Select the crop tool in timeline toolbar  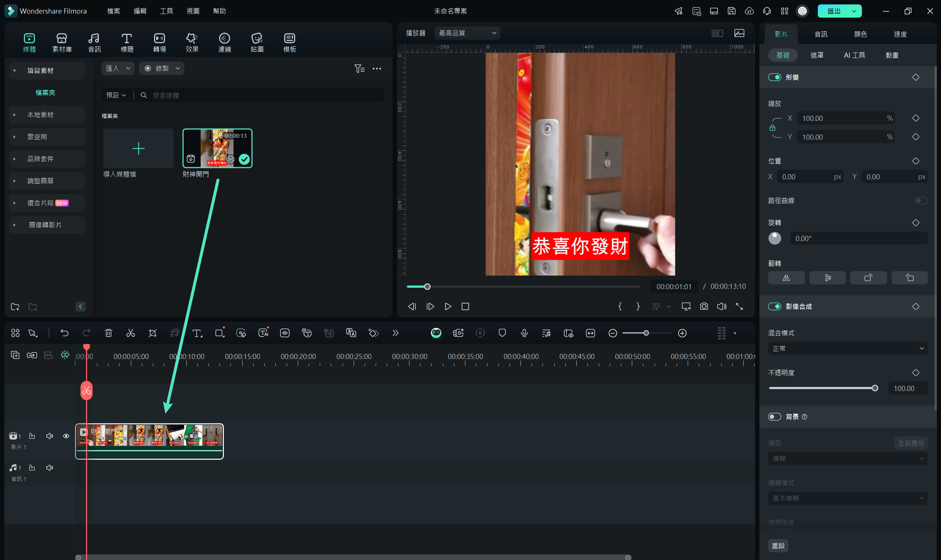tap(153, 333)
